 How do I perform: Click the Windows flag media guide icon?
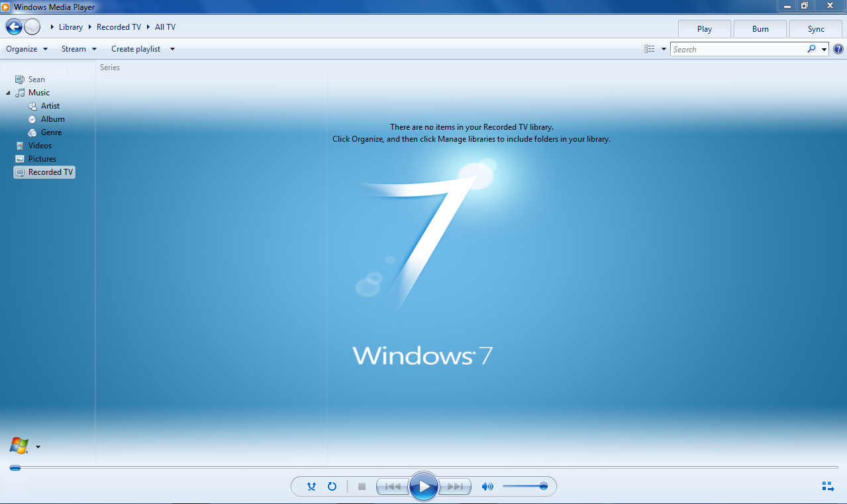[19, 446]
